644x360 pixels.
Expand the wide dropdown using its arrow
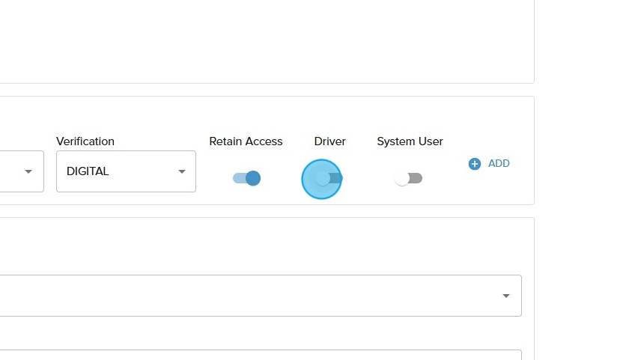point(506,296)
